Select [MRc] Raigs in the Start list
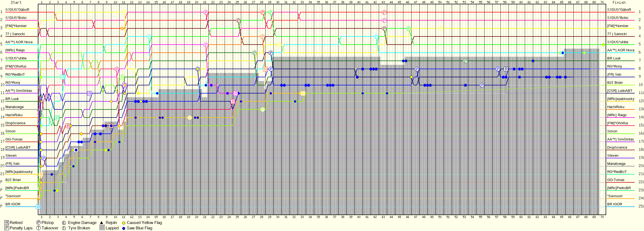 15,50
